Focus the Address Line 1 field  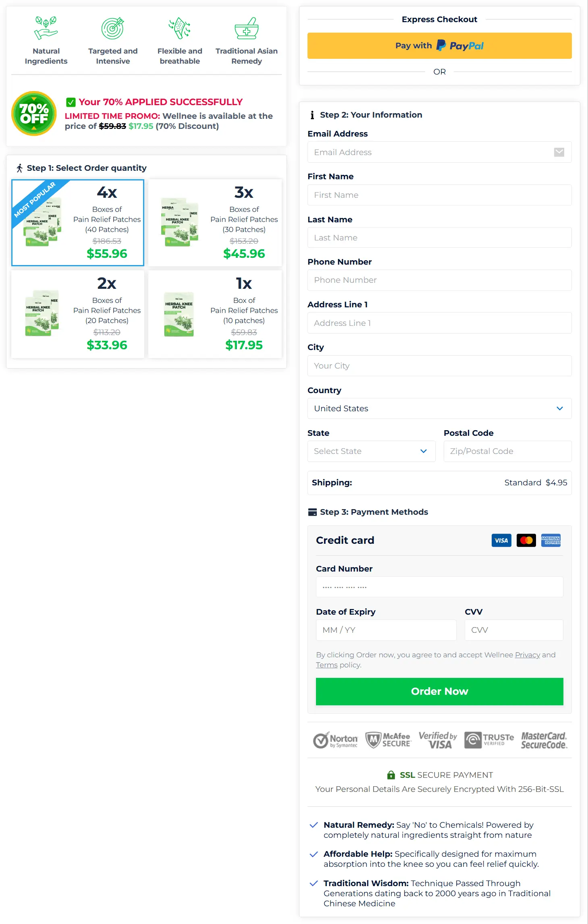[439, 323]
